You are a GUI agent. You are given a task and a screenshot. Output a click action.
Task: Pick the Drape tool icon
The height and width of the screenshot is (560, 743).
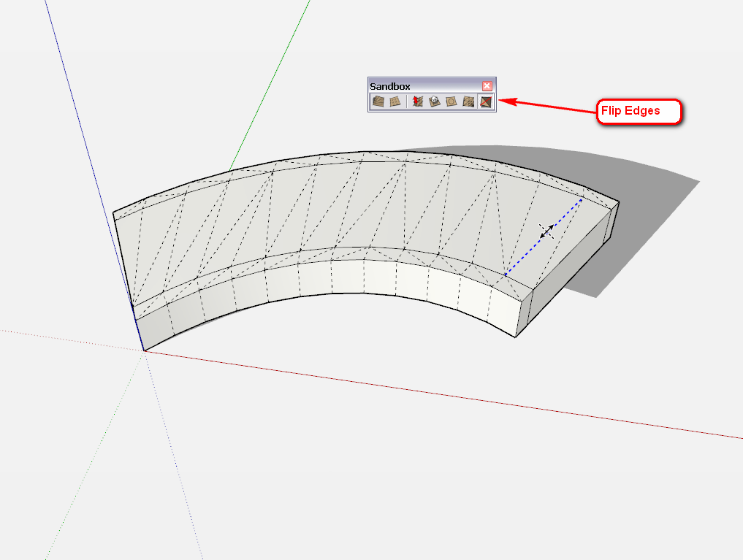click(451, 101)
